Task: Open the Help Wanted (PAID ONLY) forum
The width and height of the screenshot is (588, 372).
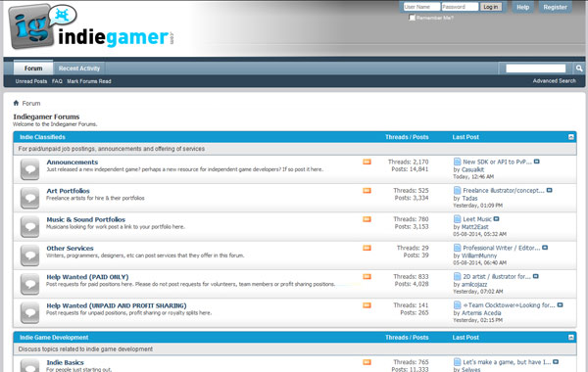Action: click(87, 277)
